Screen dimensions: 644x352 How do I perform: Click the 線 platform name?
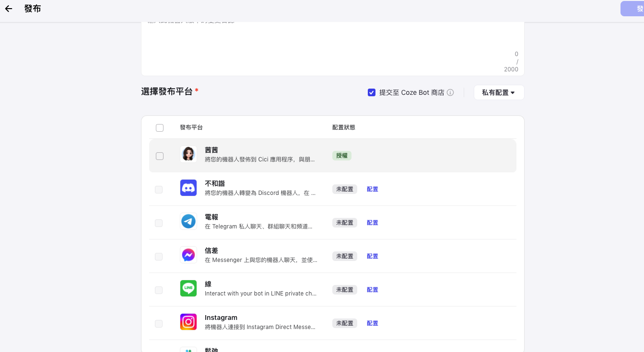(208, 284)
